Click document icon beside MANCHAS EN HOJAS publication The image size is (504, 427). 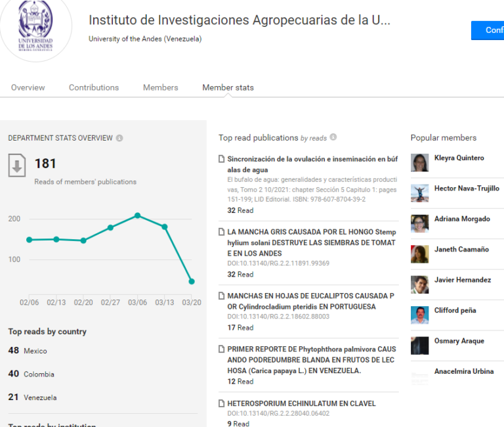click(221, 296)
